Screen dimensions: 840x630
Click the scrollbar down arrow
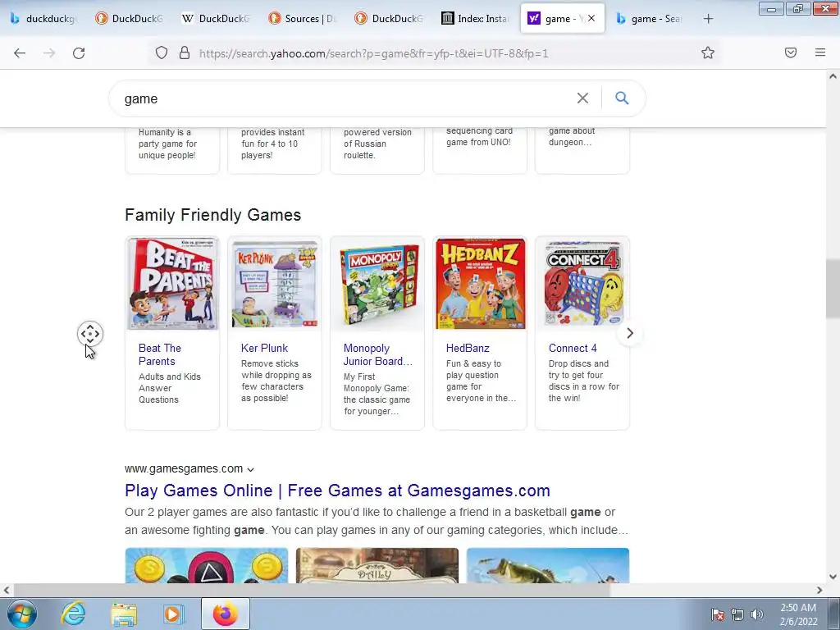coord(833,577)
